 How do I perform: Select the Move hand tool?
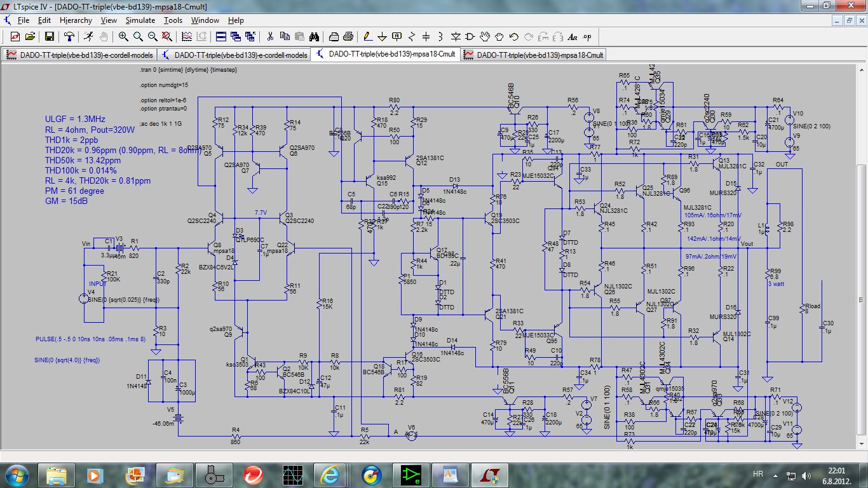point(485,36)
